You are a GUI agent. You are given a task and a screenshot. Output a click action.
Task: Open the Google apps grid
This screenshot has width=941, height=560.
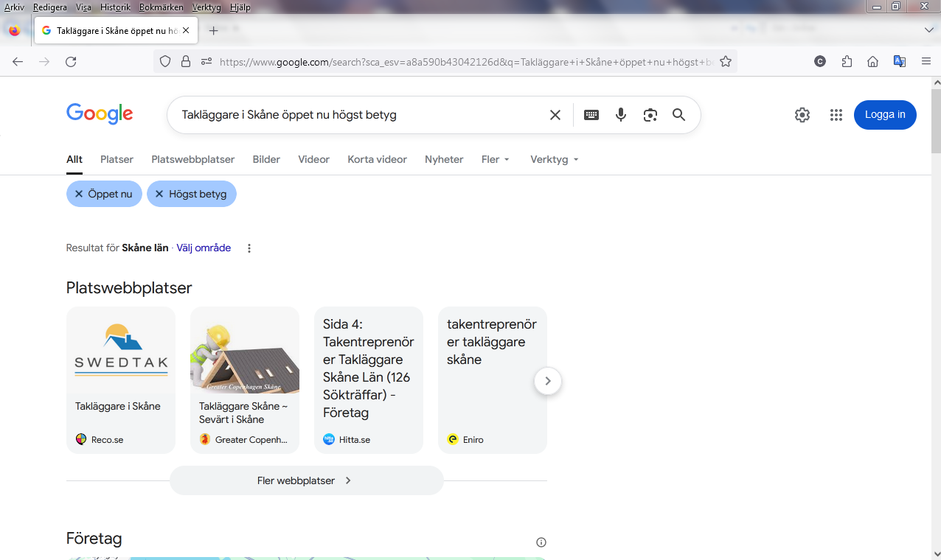pos(836,115)
